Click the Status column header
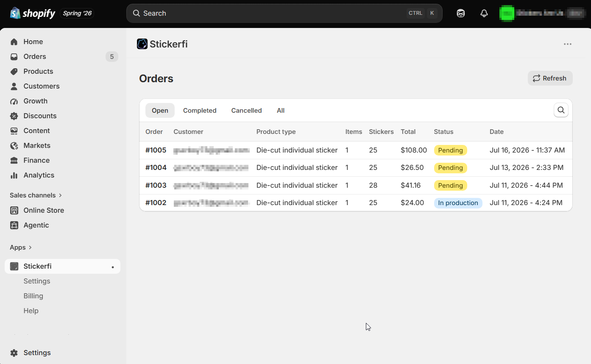Screen dimensions: 591x364 [x=443, y=132]
